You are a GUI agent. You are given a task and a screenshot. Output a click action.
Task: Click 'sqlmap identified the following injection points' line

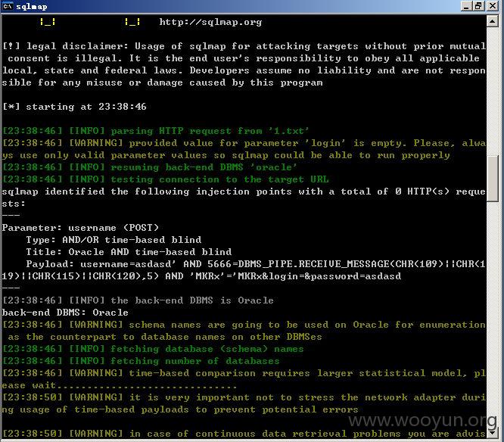point(244,198)
